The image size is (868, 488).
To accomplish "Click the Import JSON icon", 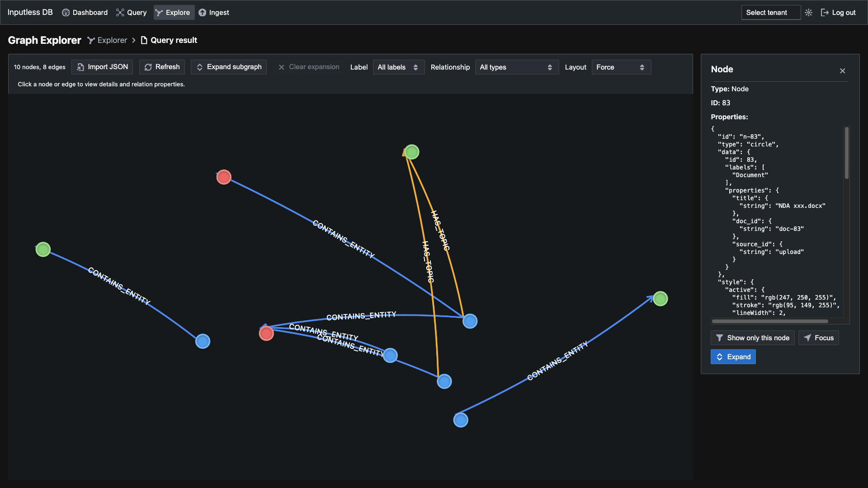I will coord(80,67).
